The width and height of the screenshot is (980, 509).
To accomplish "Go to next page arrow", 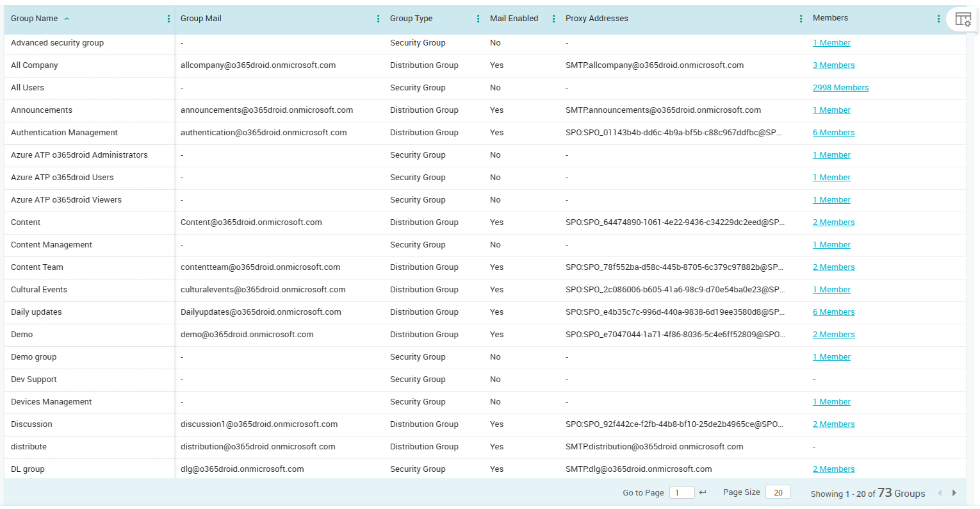I will [954, 493].
